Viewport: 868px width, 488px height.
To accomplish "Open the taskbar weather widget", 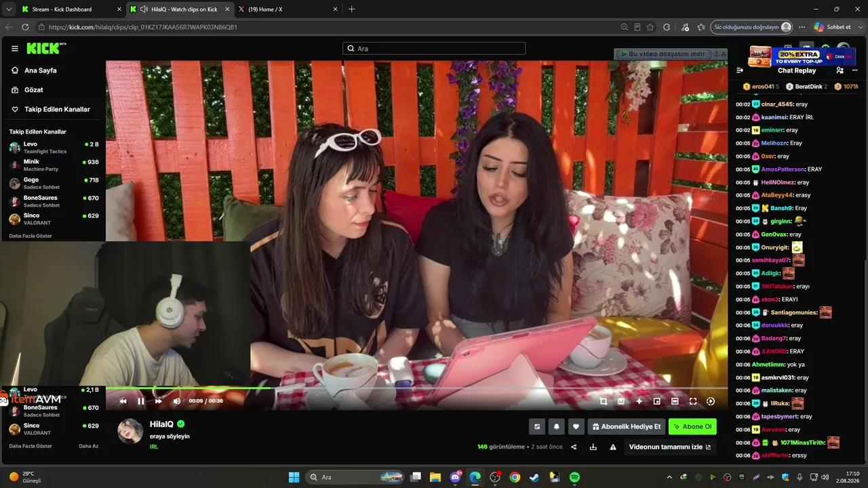I will (25, 477).
